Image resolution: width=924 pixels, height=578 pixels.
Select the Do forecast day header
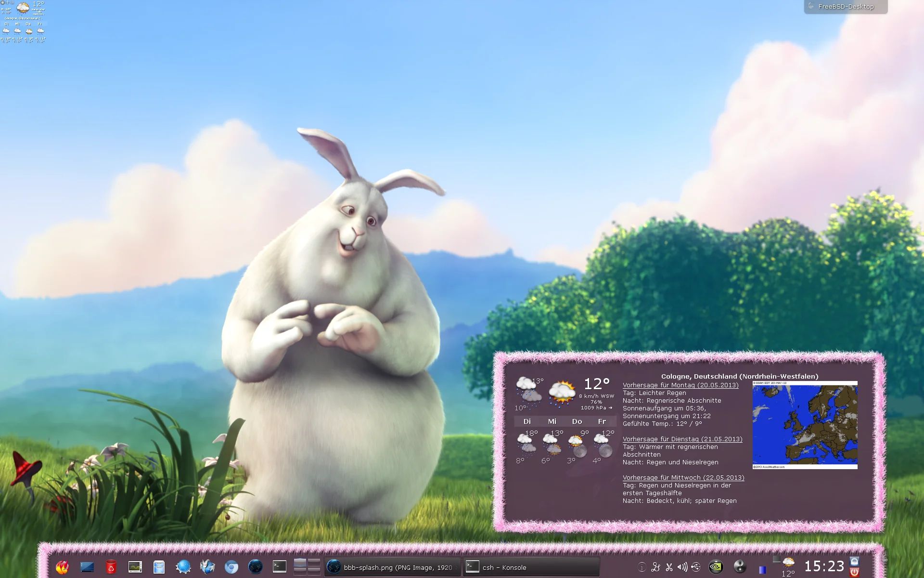coord(577,421)
